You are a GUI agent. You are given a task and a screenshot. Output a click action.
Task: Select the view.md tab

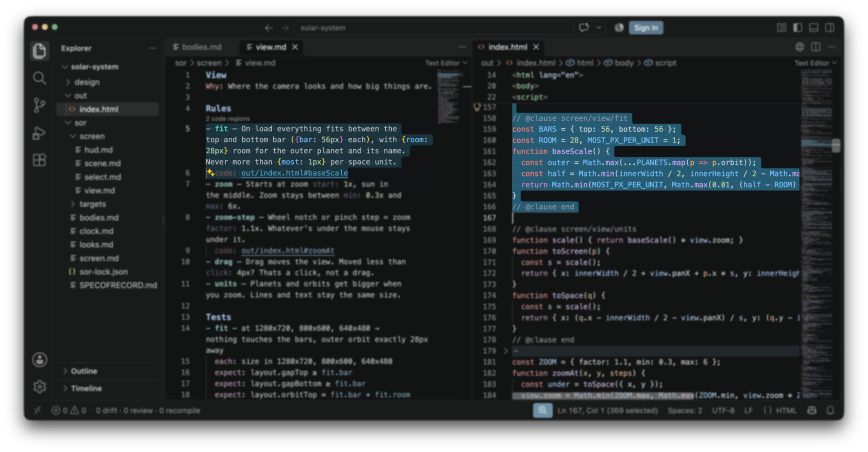(x=271, y=47)
